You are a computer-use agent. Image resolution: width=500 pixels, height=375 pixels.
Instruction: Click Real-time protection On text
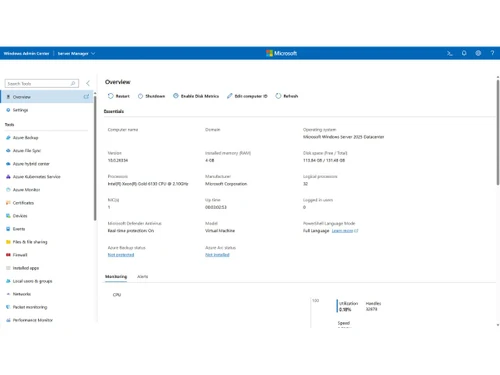131,231
